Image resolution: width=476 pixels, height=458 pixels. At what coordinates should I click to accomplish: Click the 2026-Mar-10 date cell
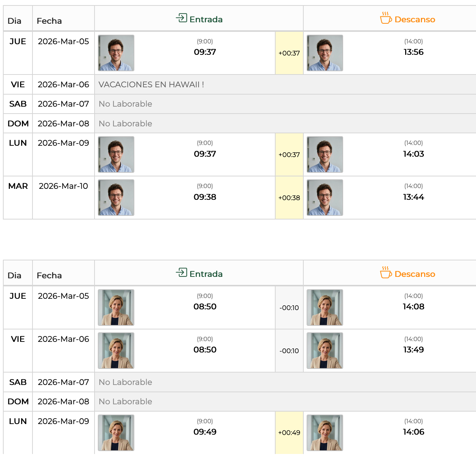coord(64,186)
